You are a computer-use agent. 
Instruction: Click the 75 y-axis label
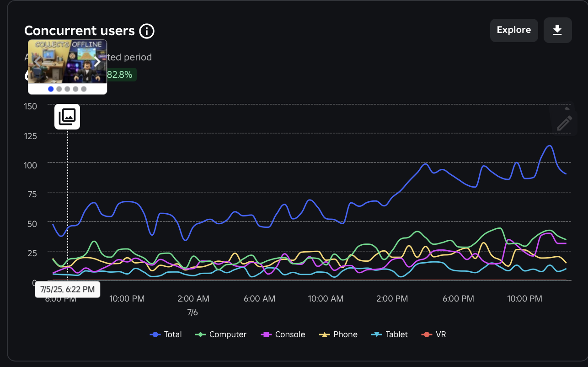coord(32,194)
